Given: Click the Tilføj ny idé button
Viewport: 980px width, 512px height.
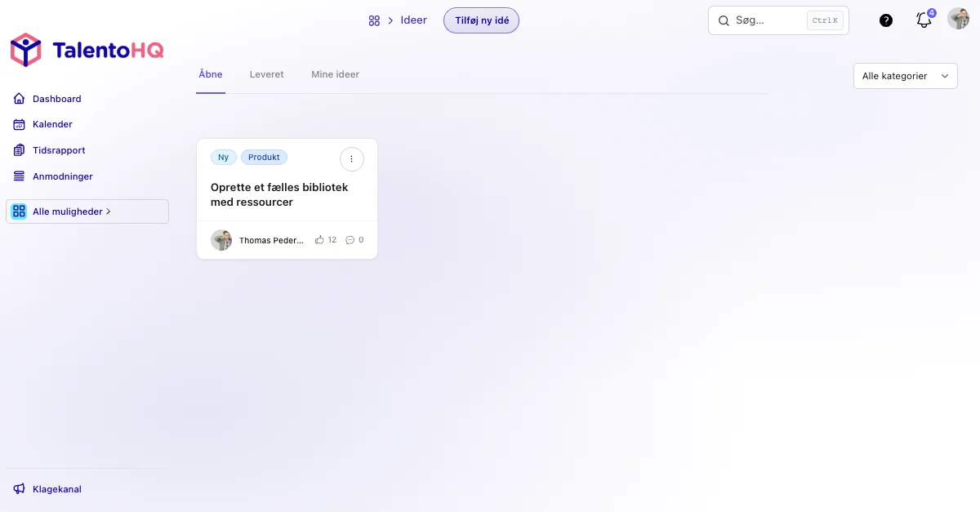Looking at the screenshot, I should (x=482, y=20).
